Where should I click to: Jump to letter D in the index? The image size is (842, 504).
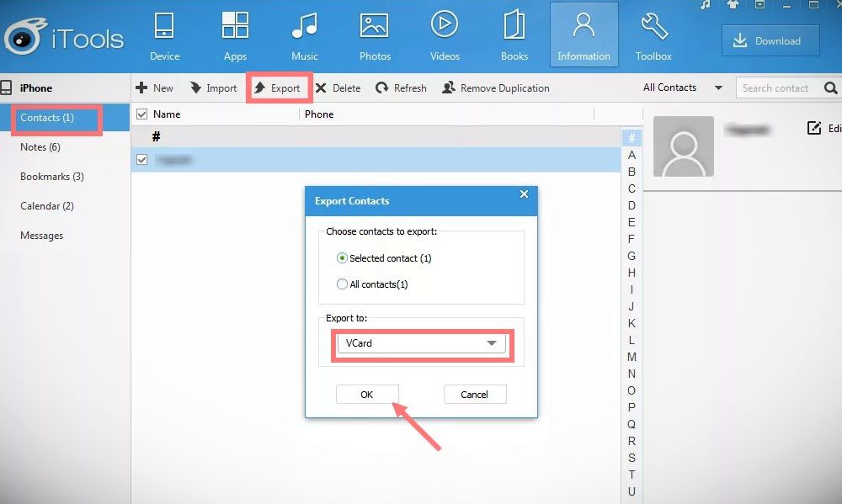point(631,205)
